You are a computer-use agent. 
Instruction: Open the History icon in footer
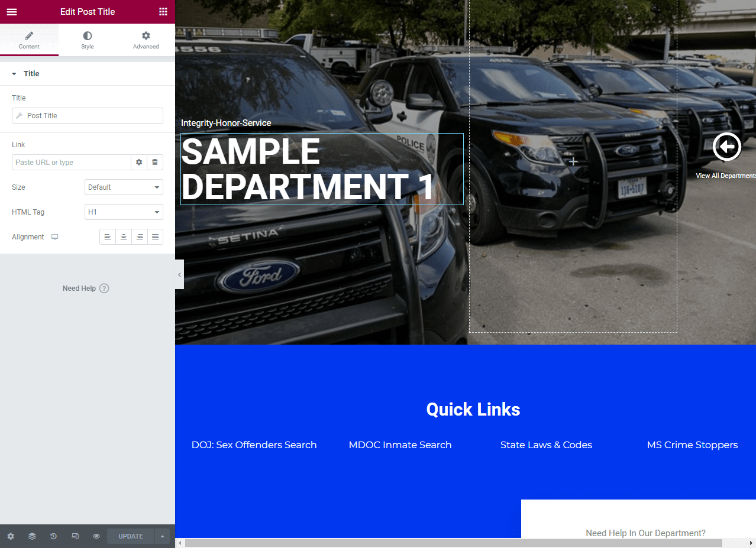(53, 536)
